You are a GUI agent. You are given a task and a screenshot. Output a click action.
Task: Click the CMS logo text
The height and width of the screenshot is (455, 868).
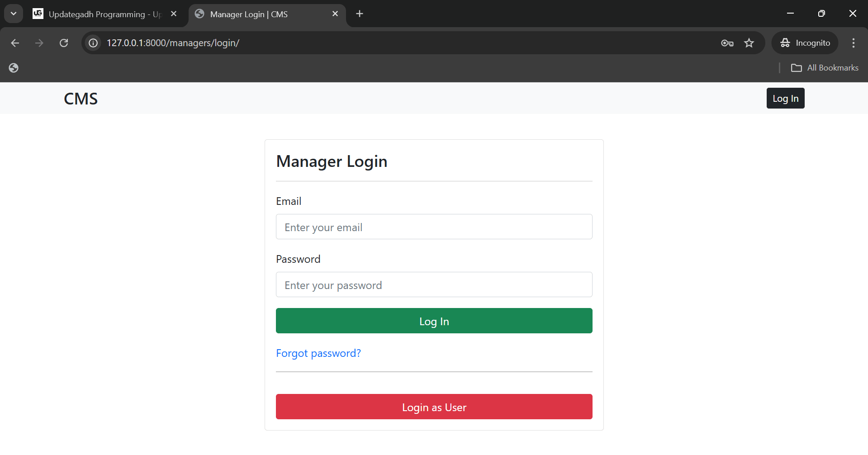pos(81,98)
